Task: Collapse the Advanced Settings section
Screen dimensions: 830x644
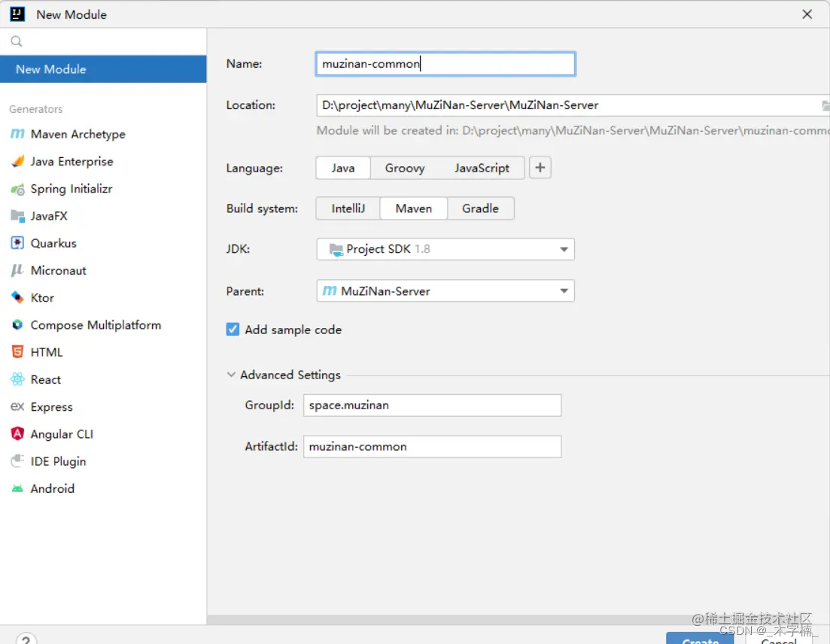Action: click(231, 375)
